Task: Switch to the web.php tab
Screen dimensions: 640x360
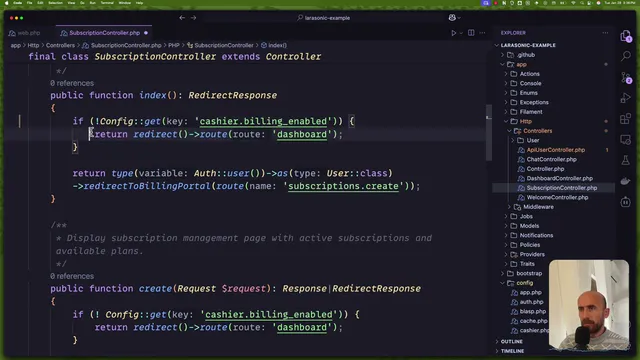Action: (24, 33)
